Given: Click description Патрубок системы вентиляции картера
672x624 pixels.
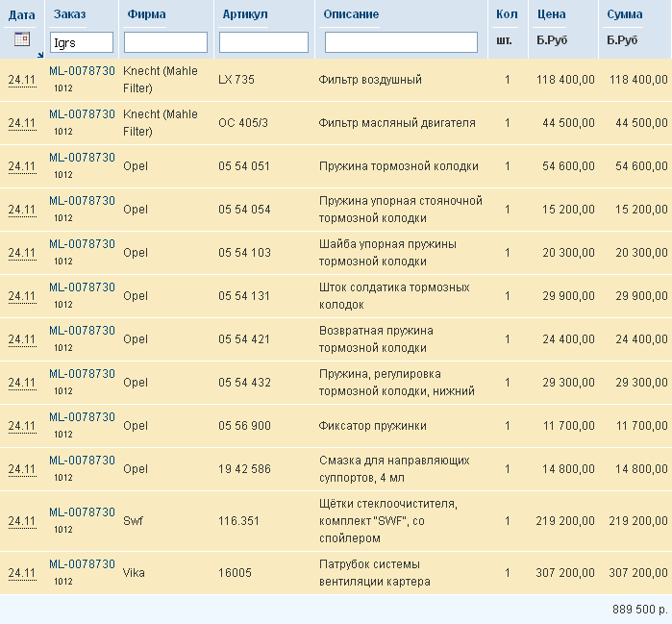Looking at the screenshot, I should click(x=375, y=573).
